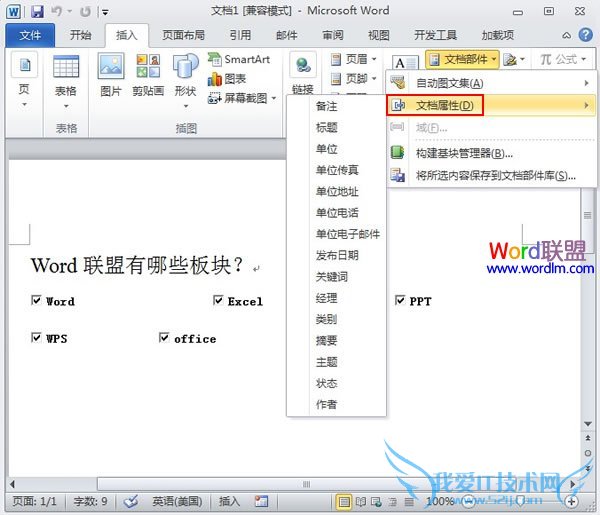Open the 文档部件 quick parts dropdown

[462, 60]
